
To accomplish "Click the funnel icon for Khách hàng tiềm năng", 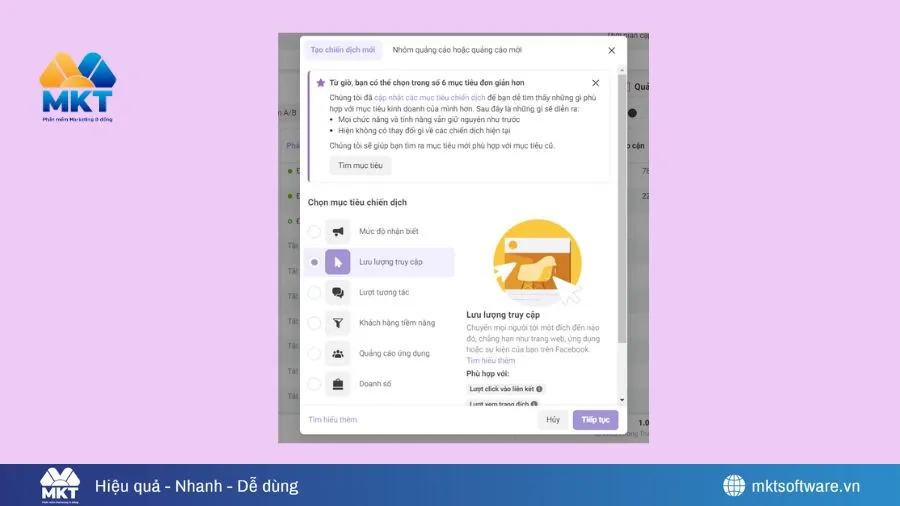I will [x=338, y=322].
